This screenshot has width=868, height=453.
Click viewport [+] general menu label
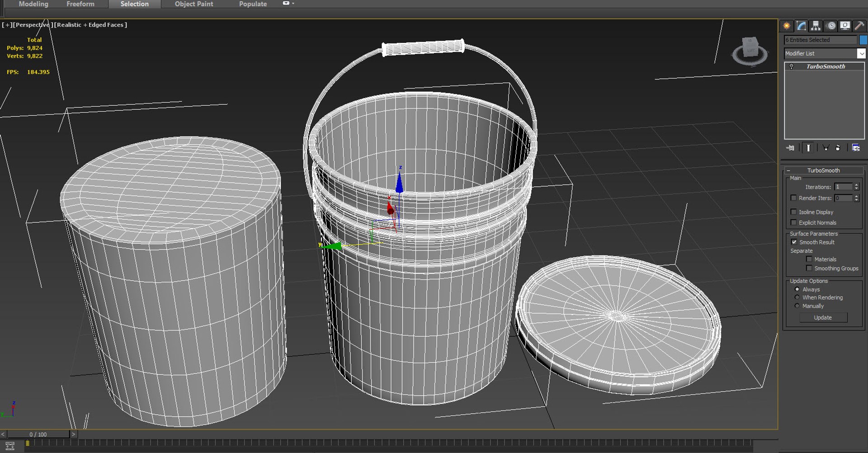(7, 25)
